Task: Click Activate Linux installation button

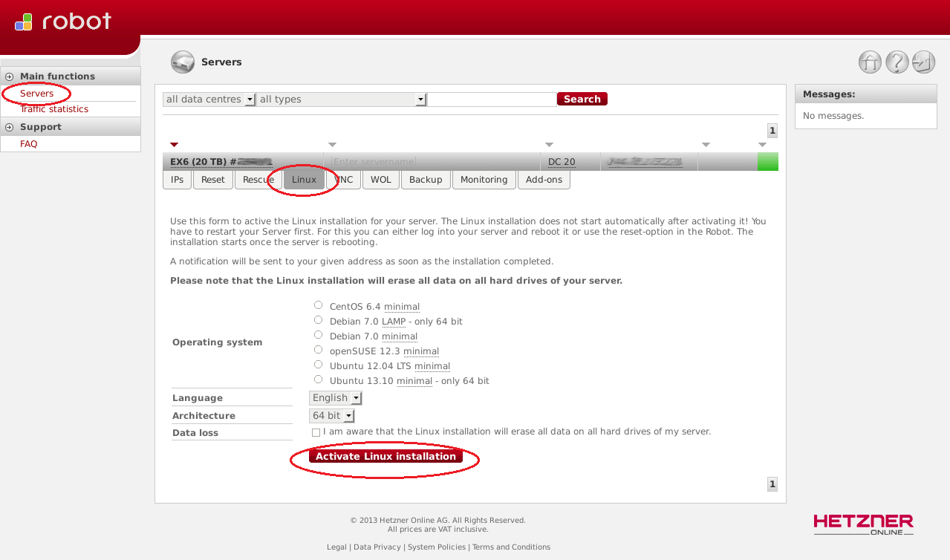Action: [385, 456]
